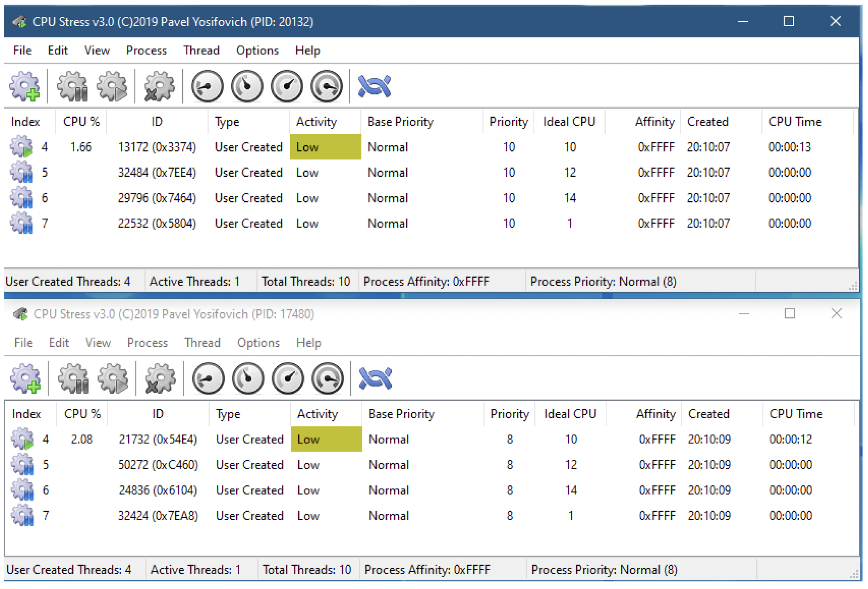Open Thread menu in PID 17480 window
This screenshot has height=589, width=868.
202,342
